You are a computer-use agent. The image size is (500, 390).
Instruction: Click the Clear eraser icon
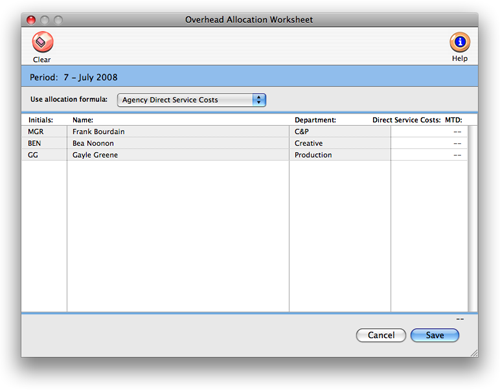point(43,42)
